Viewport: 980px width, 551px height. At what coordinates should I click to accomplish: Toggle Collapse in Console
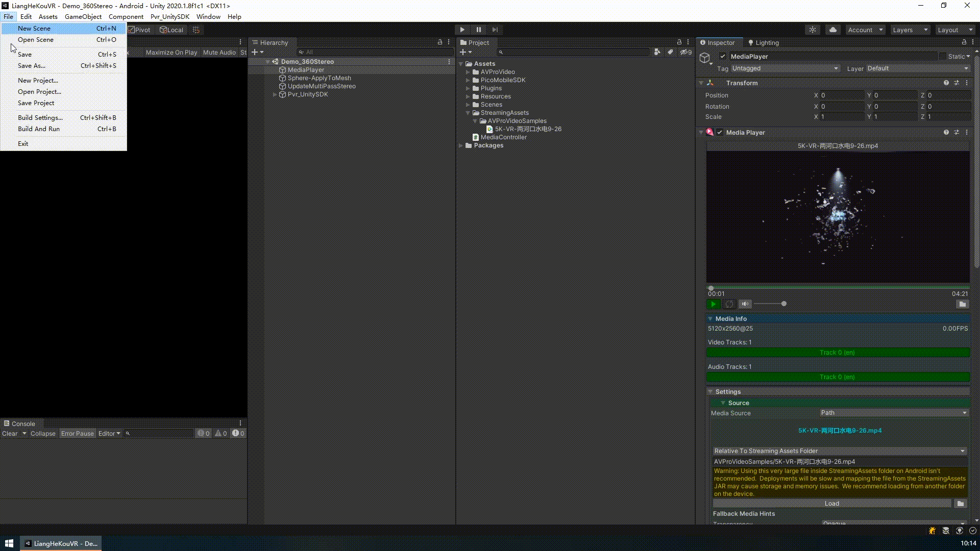(43, 434)
